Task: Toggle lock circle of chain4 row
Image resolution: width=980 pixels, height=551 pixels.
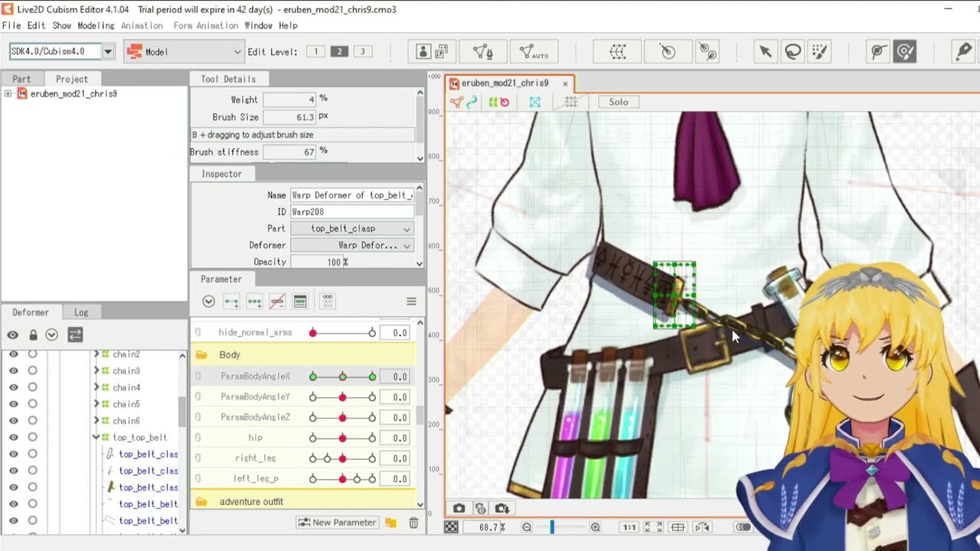Action: point(33,387)
